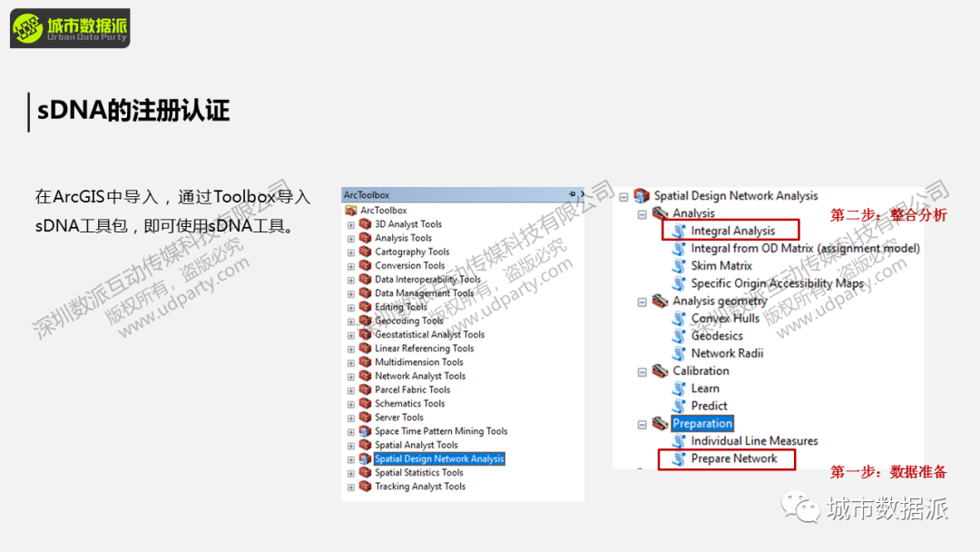980x552 pixels.
Task: Click the Conversion Tools toolbox icon
Action: (x=366, y=265)
